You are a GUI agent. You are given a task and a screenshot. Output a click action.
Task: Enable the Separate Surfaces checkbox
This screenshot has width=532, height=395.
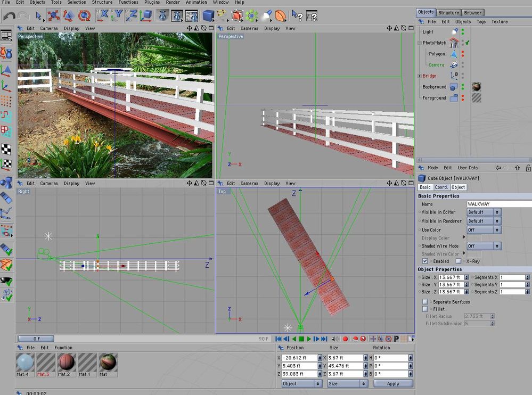[x=425, y=302]
